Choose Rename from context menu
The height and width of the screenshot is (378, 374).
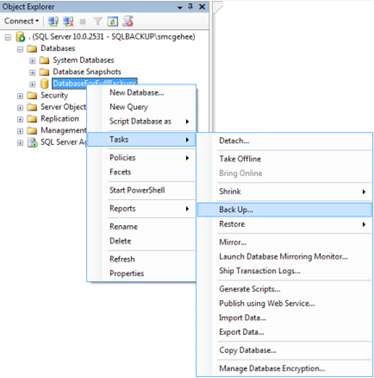click(141, 227)
